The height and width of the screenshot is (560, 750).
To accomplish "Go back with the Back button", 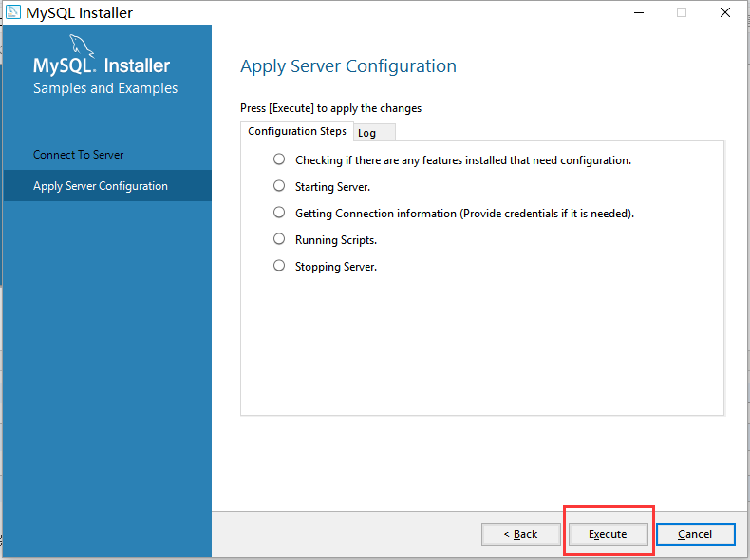I will 521,534.
